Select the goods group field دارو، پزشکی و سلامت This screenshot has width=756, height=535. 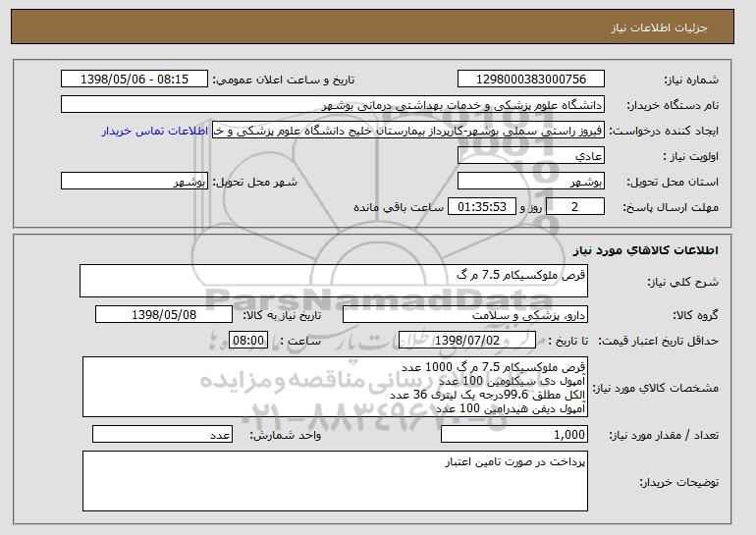(465, 315)
